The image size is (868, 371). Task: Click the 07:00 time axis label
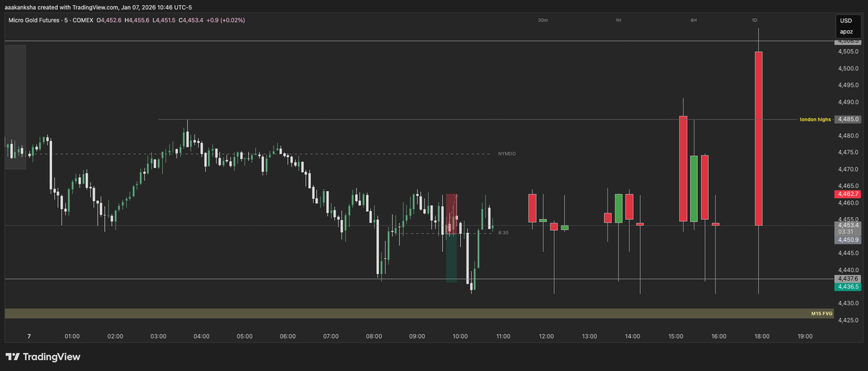coord(331,336)
